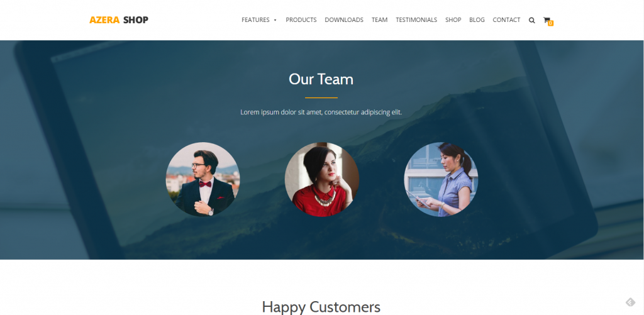Viewport: 644px width, 315px height.
Task: Select the woman in red team photo
Action: [322, 179]
